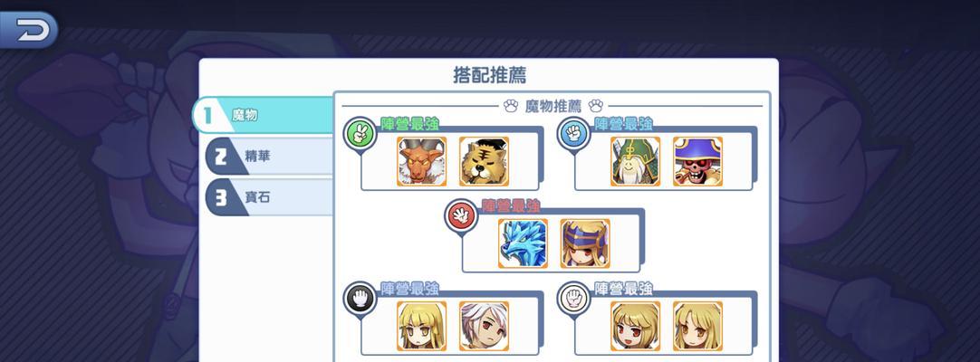Select the long blonde-haired girl in black faction
Screen dimensions: 980x362
422,326
